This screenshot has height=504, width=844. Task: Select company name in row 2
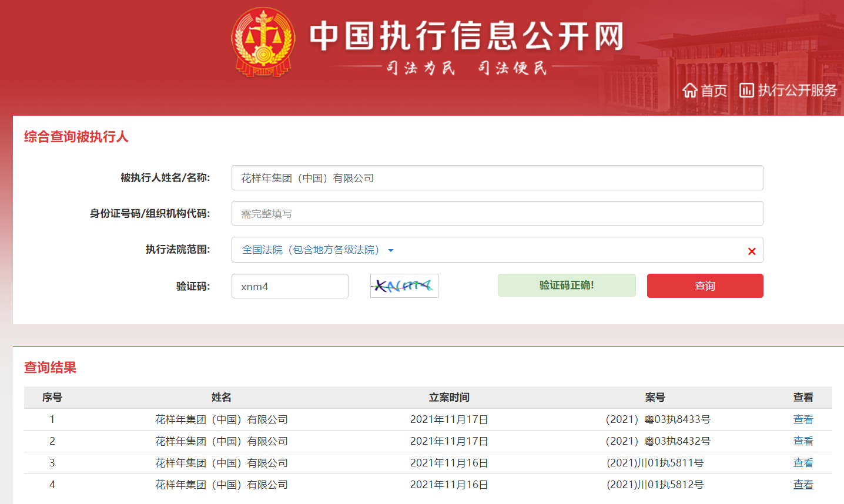pos(222,441)
